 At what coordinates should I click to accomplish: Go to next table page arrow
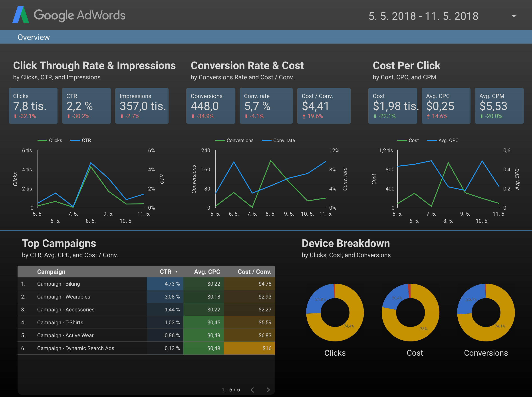(x=268, y=389)
